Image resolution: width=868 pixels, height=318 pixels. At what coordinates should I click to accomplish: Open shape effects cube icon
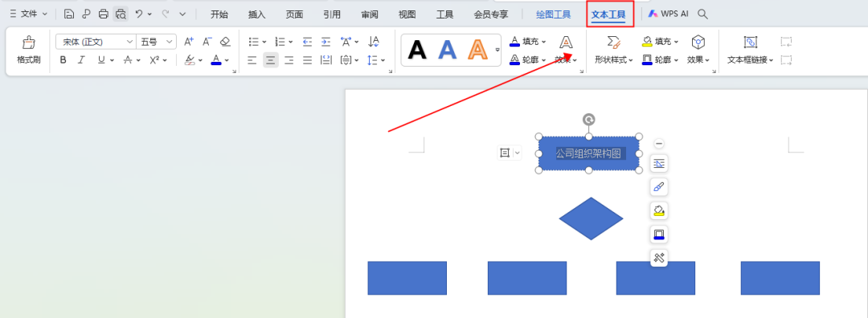click(x=698, y=42)
